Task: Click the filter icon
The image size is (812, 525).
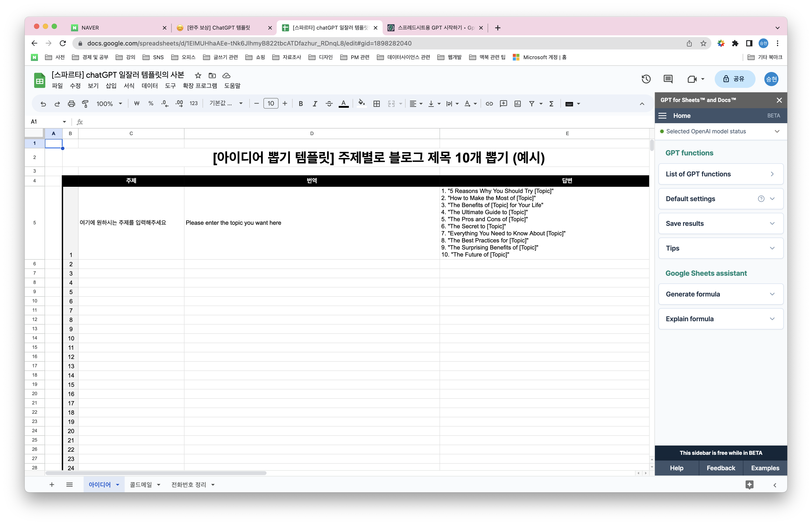Action: 532,104
